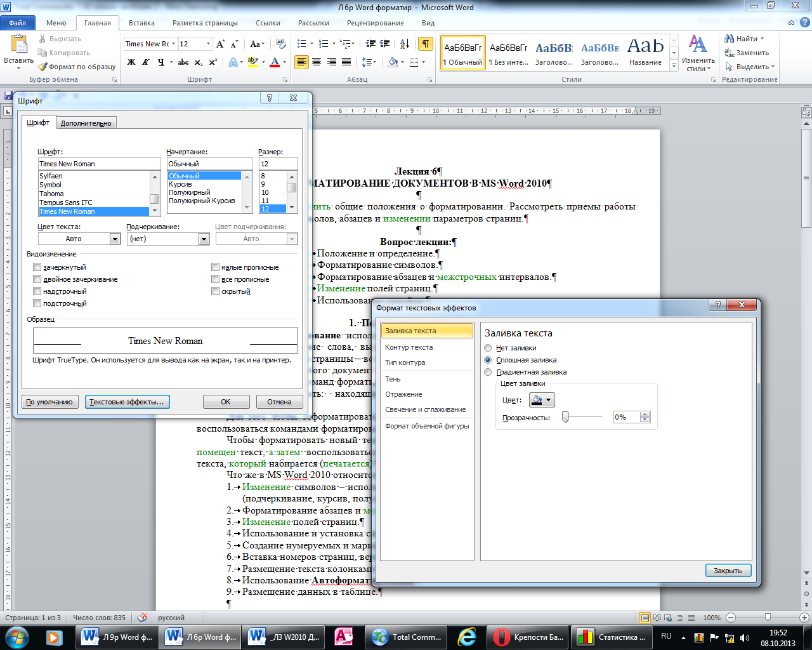Screen dimensions: 812x650
Task: Click the Paste (Вставить) clipboard icon
Action: [x=19, y=44]
